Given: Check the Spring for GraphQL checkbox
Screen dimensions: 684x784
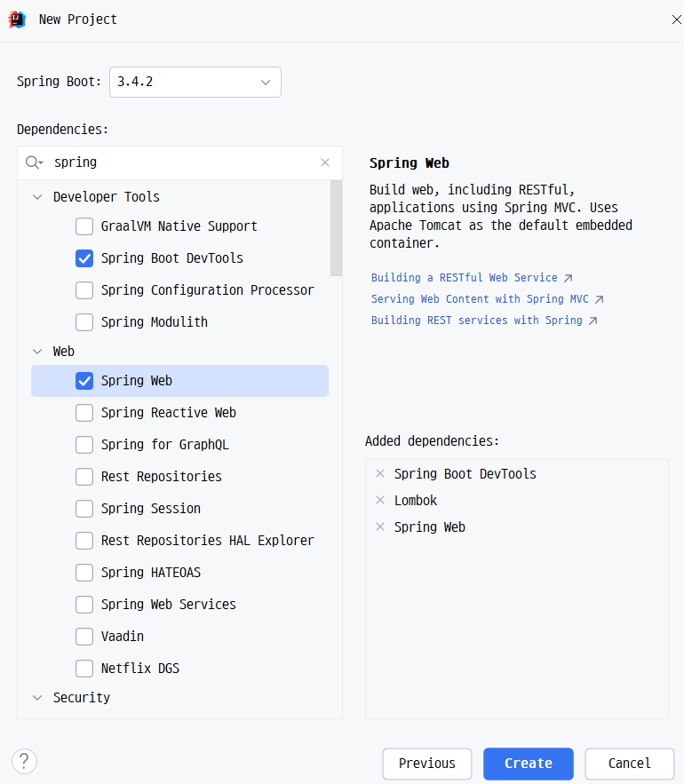Looking at the screenshot, I should click(x=84, y=445).
